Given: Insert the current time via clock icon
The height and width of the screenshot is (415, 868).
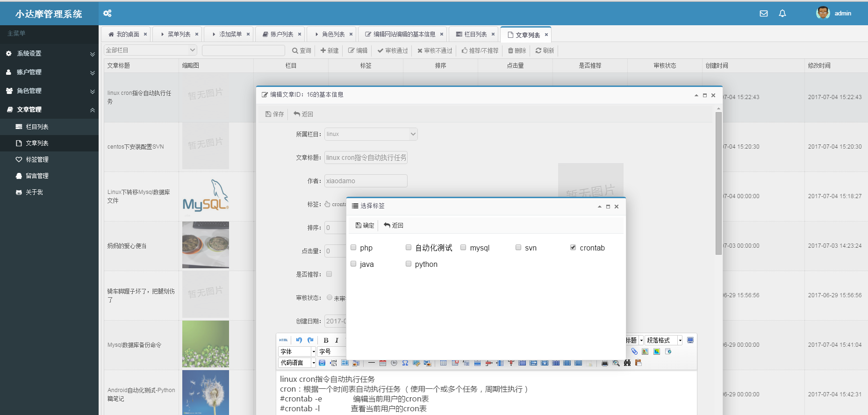Looking at the screenshot, I should click(394, 363).
